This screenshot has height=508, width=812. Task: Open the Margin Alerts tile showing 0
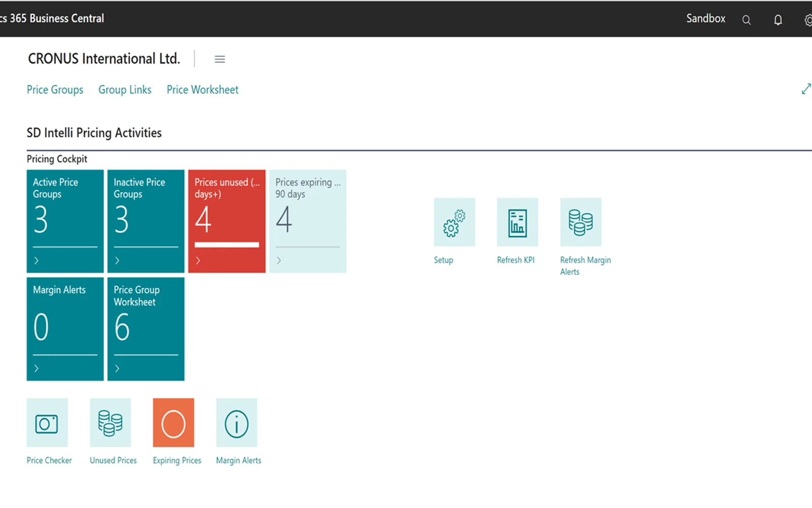pyautogui.click(x=65, y=329)
